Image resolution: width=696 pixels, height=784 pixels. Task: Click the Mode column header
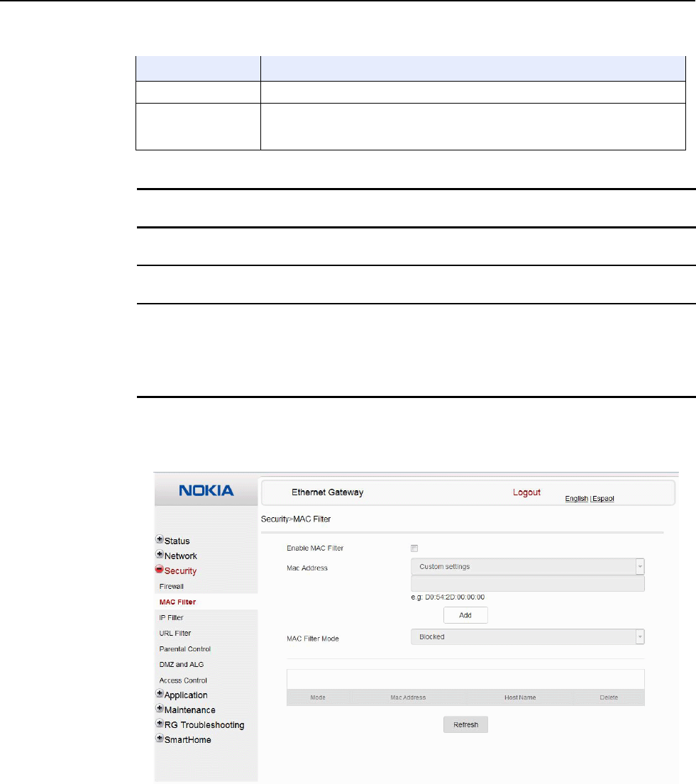point(318,697)
